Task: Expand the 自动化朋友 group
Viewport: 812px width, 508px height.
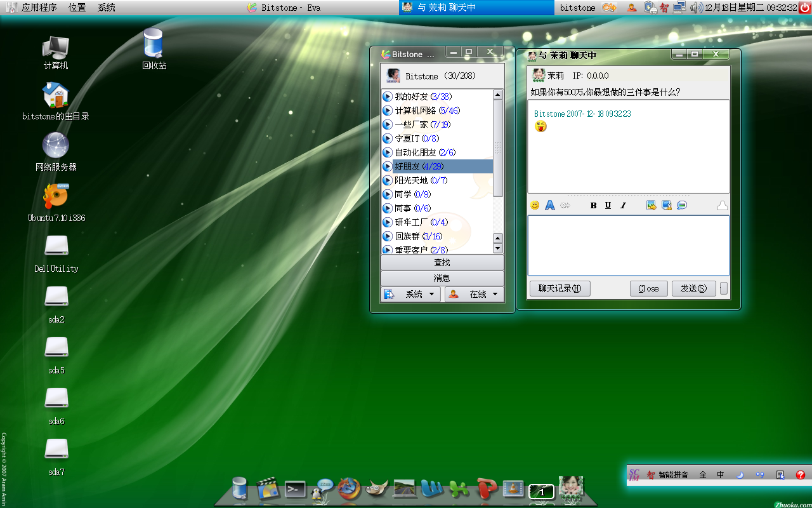Action: (x=387, y=152)
